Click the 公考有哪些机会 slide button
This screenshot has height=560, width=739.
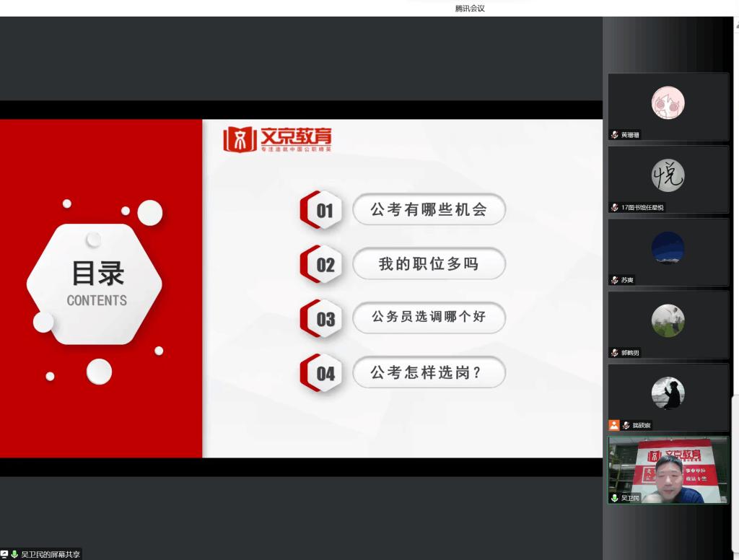[x=429, y=210]
